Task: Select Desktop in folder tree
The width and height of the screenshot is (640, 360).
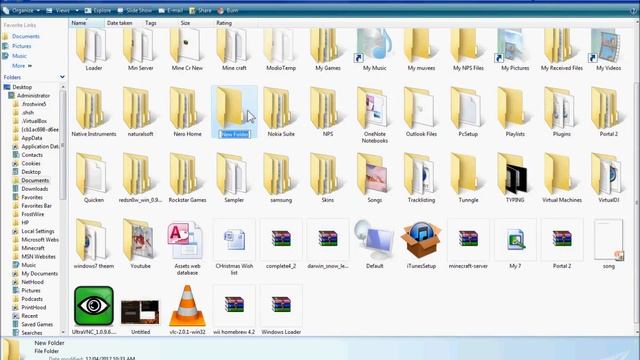Action: pos(22,87)
